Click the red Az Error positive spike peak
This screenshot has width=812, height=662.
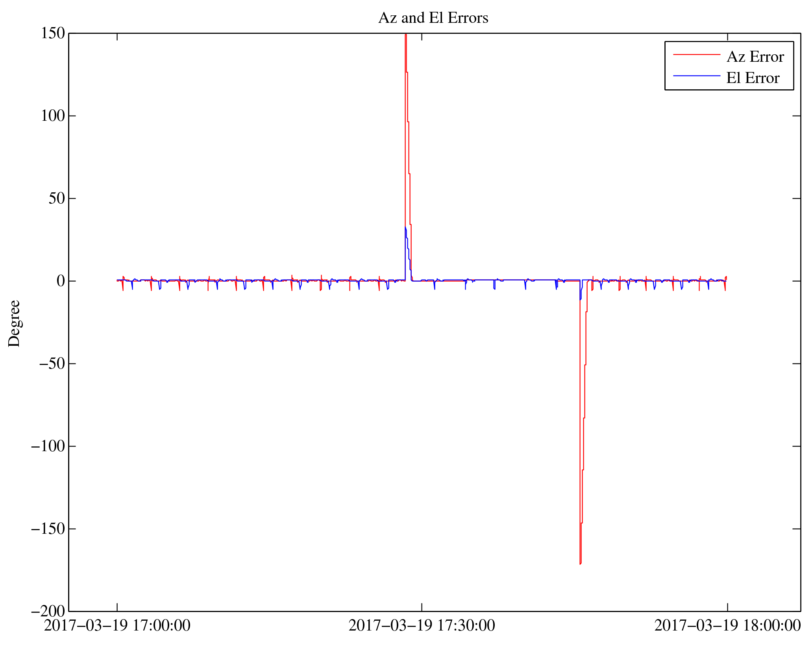(405, 35)
